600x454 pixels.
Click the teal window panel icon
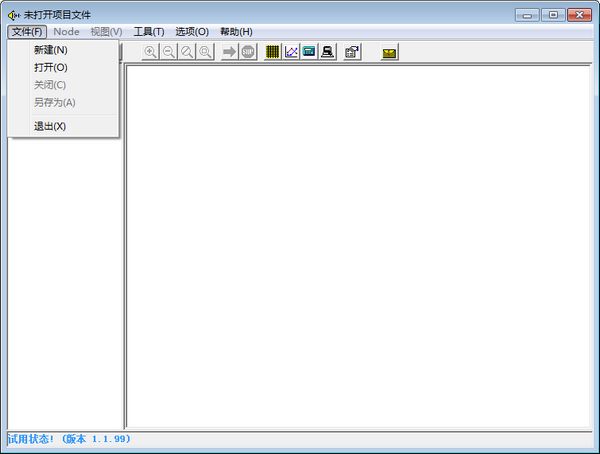point(309,52)
